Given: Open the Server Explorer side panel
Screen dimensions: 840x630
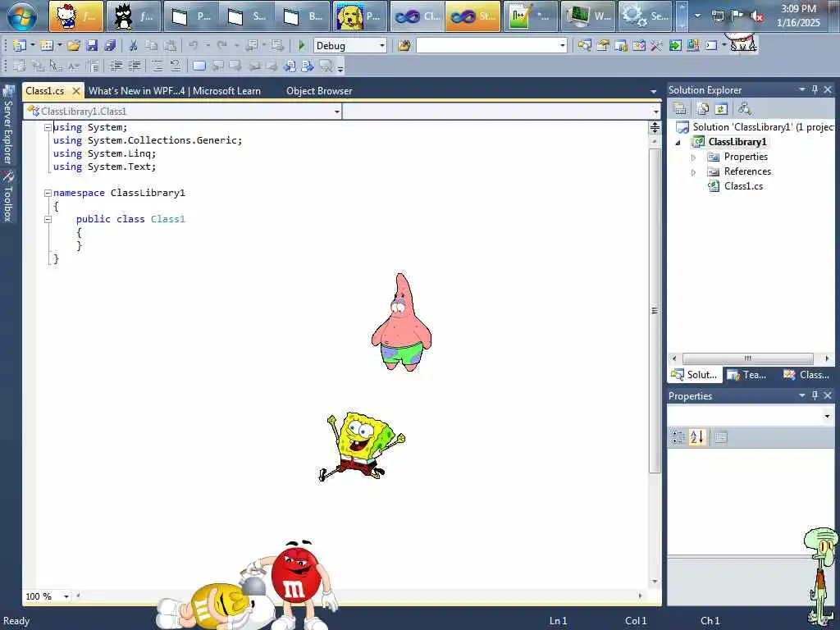Looking at the screenshot, I should click(x=8, y=126).
